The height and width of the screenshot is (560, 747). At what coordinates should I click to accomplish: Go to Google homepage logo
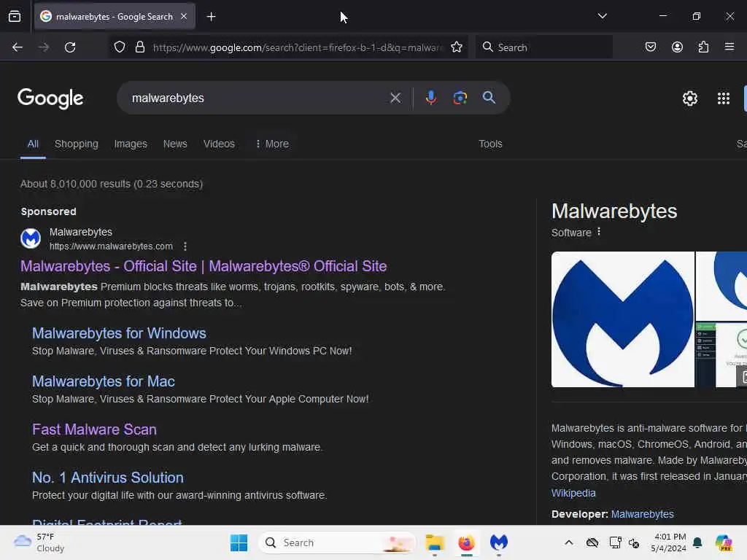tap(50, 98)
